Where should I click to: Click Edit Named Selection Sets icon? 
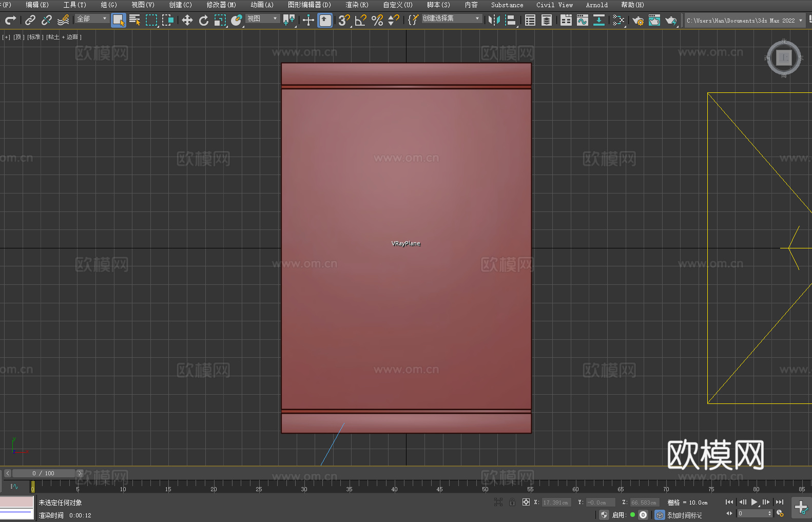(x=413, y=20)
